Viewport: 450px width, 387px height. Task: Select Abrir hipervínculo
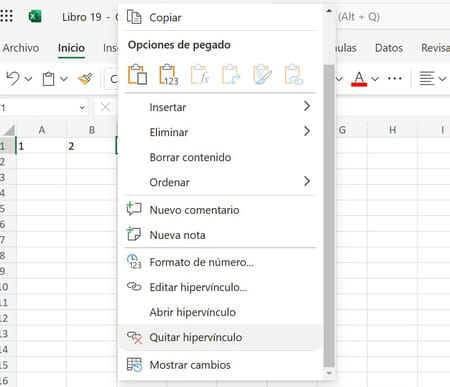tap(220, 312)
